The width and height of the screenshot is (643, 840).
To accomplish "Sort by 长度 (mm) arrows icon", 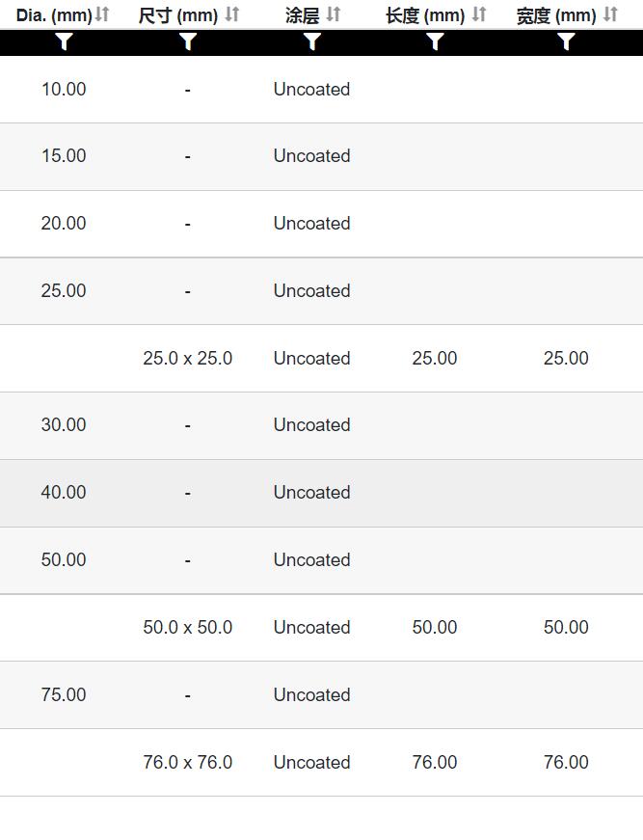I will 479,14.
